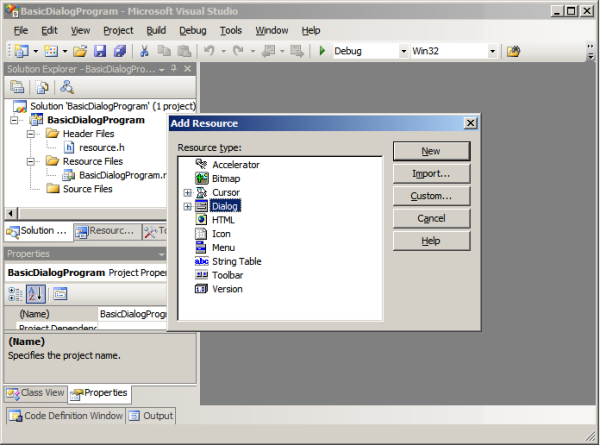Click the Find in Files icon right of Win32
The width and height of the screenshot is (600, 445).
(514, 51)
